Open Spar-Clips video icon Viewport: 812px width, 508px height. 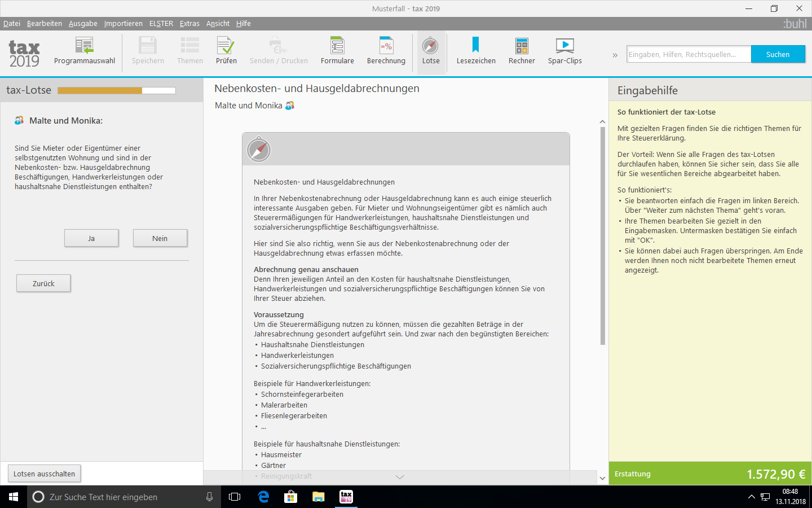click(x=565, y=51)
